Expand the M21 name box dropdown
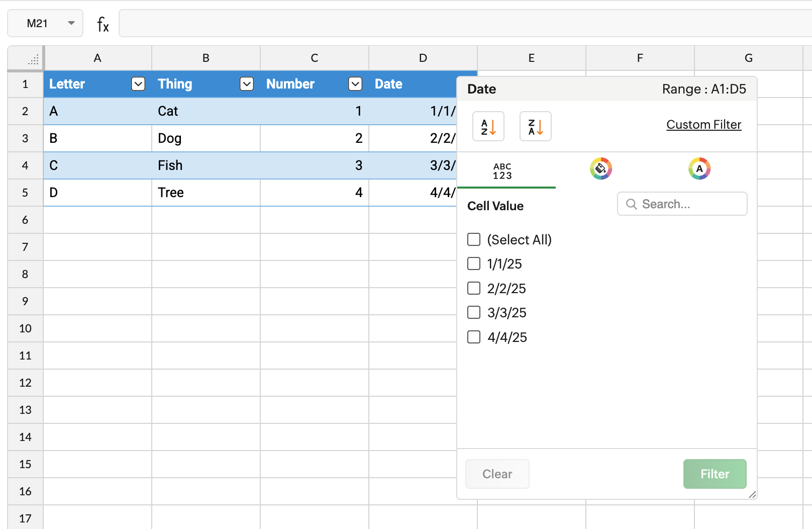Screen dimensions: 812x529 click(x=71, y=23)
